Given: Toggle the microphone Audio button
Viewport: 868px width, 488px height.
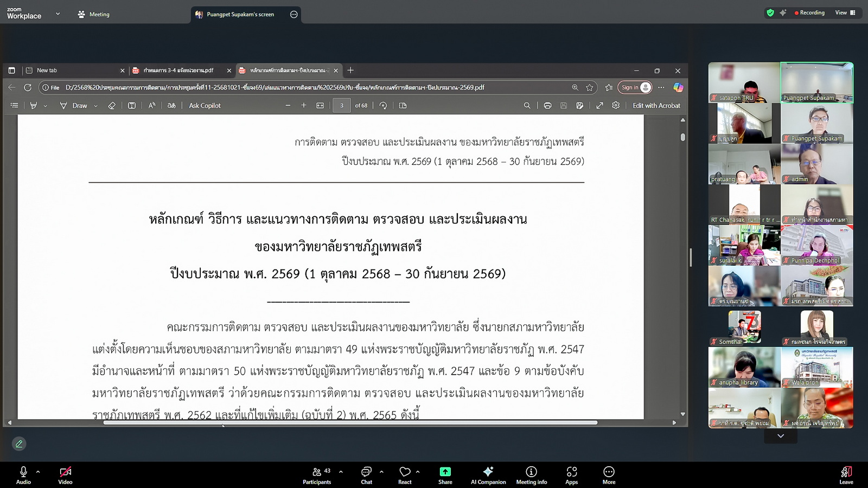Looking at the screenshot, I should click(23, 475).
